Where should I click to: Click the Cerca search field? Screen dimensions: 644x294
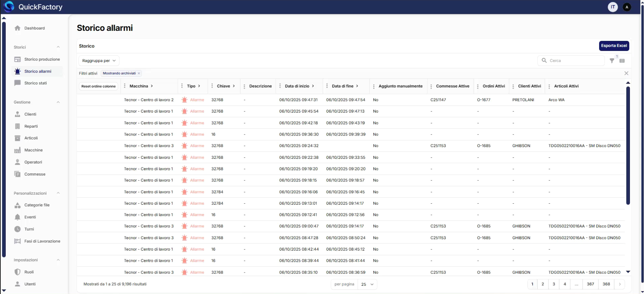pos(574,61)
